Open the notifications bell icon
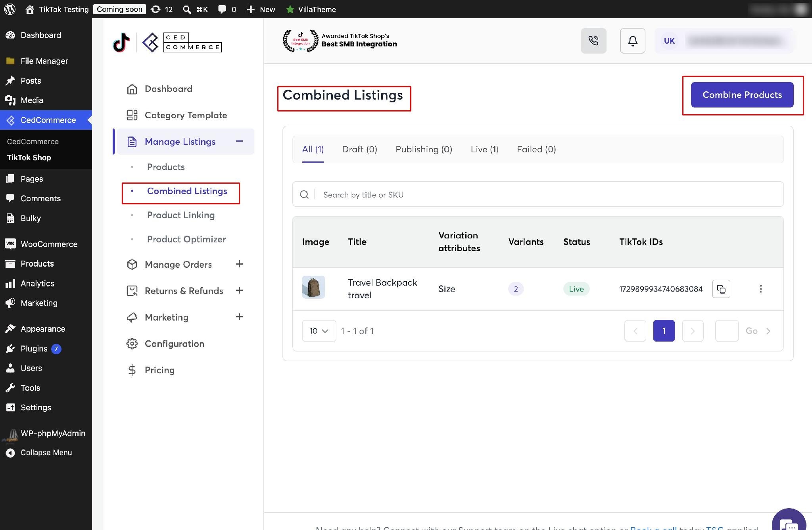Image resolution: width=812 pixels, height=530 pixels. point(633,41)
